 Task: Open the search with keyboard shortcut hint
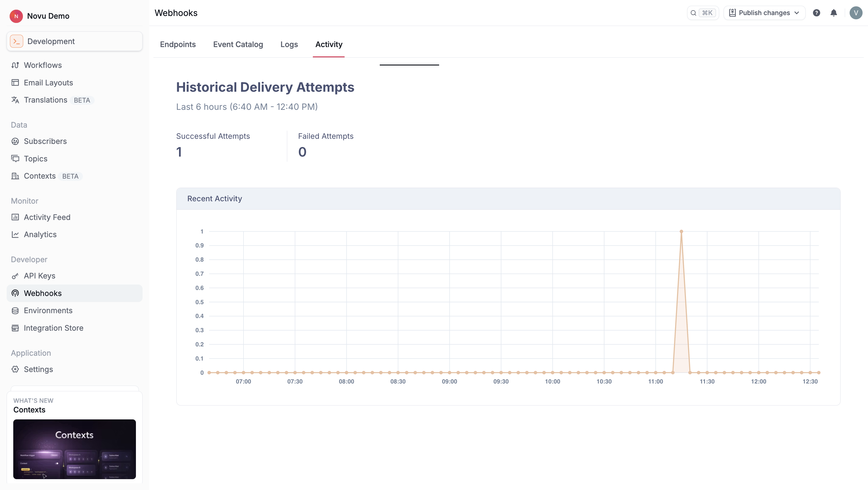click(703, 12)
